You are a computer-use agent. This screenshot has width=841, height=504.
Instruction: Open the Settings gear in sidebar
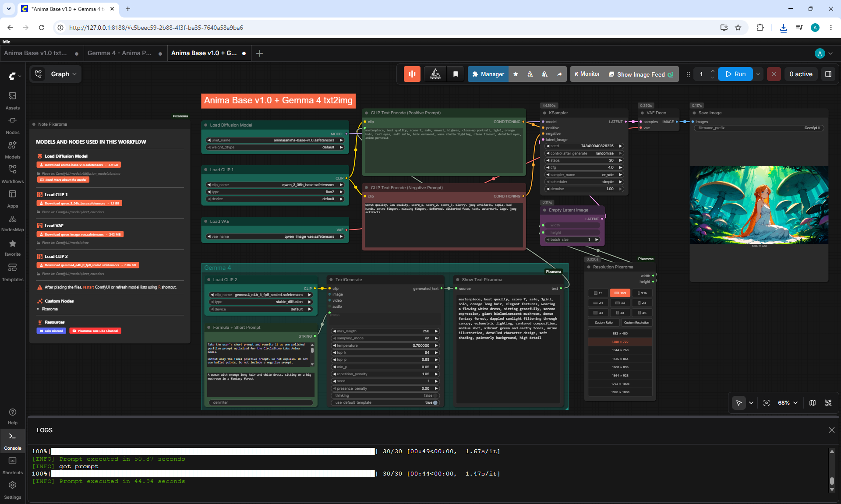point(13,490)
